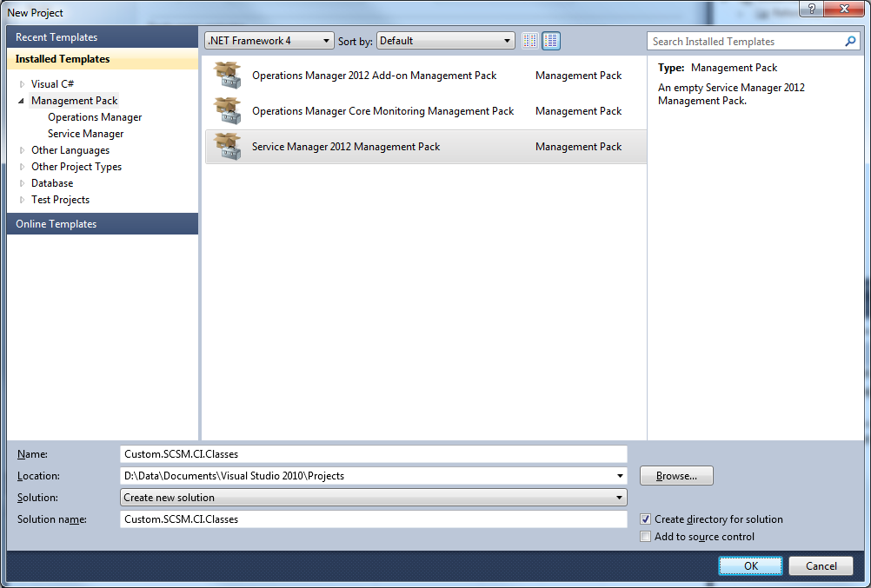Switch to small icons view
Image resolution: width=871 pixels, height=588 pixels.
point(530,41)
